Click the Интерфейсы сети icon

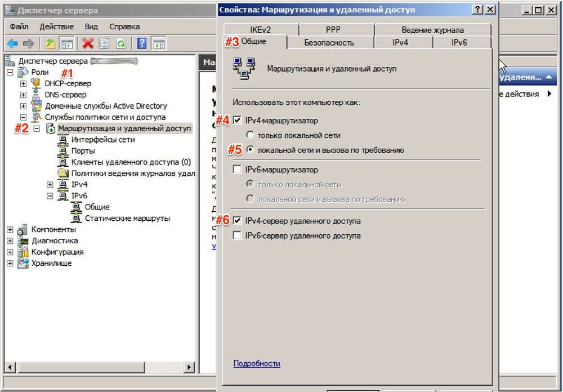click(x=63, y=140)
